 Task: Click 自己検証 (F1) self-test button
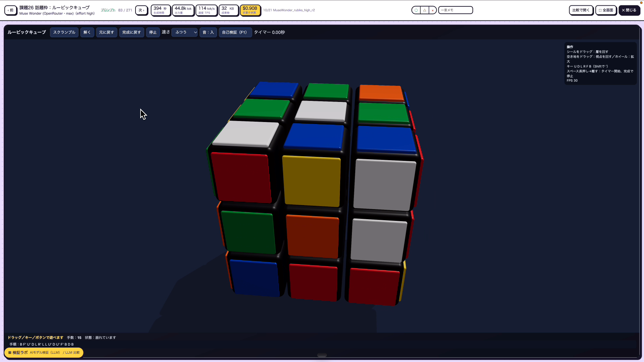(x=235, y=32)
